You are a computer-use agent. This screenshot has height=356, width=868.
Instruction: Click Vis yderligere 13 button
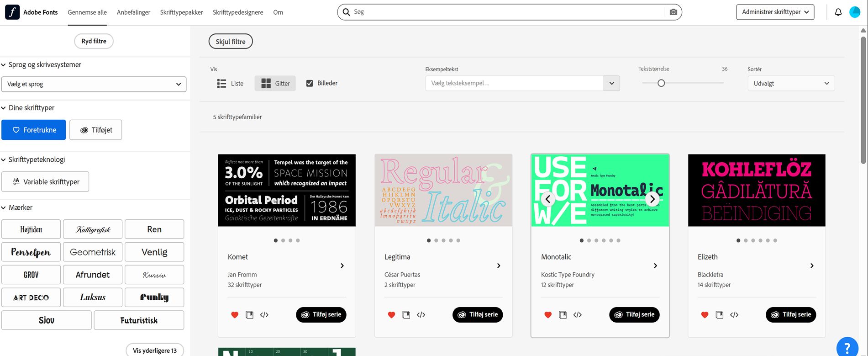(x=155, y=351)
